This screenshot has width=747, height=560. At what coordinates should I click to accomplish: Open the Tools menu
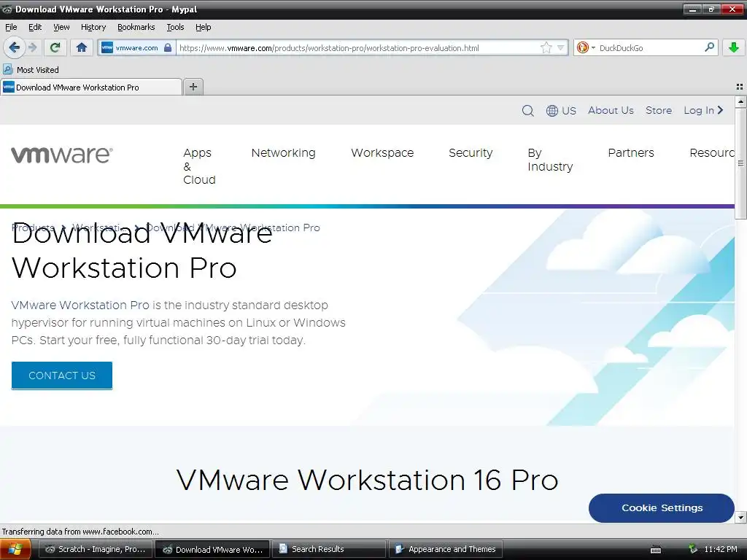pyautogui.click(x=175, y=27)
